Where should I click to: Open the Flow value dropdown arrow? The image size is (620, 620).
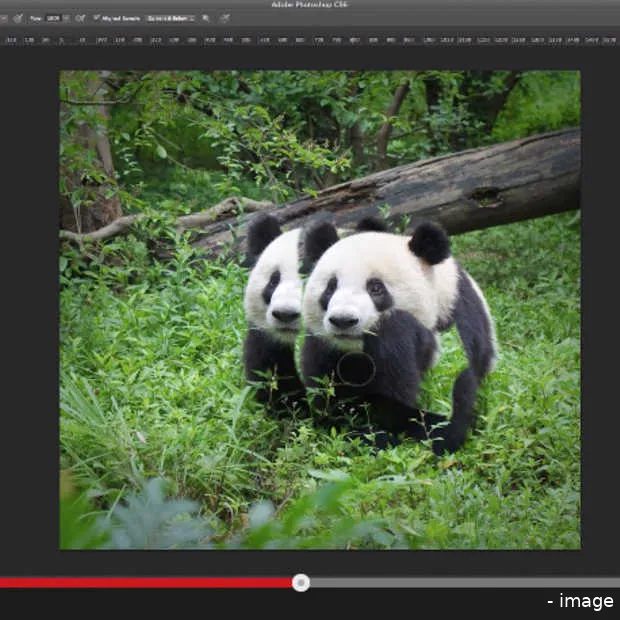pyautogui.click(x=66, y=18)
